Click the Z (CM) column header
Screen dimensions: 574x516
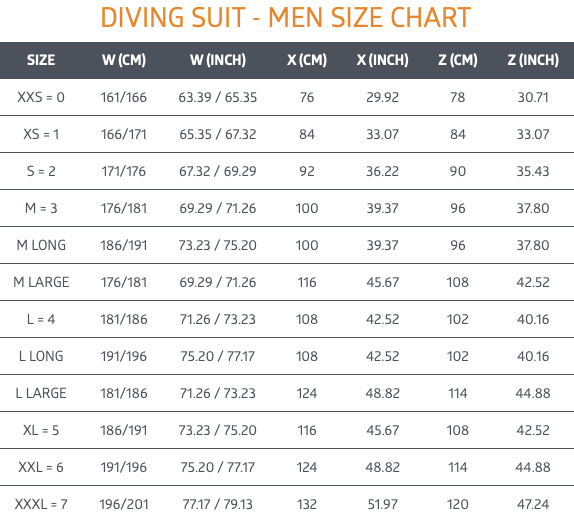(458, 60)
